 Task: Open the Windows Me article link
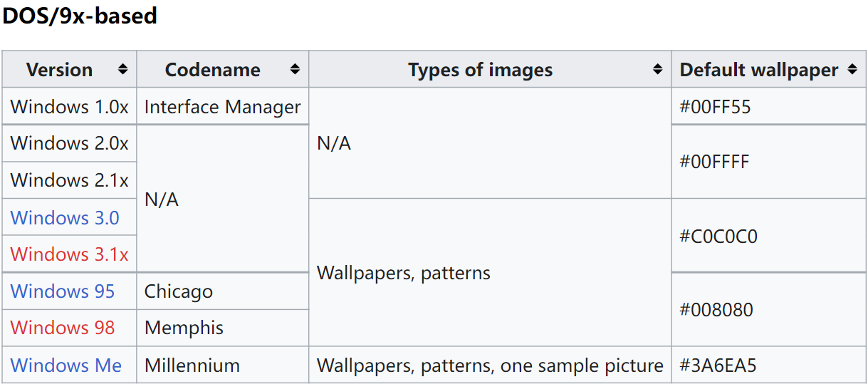pos(66,365)
